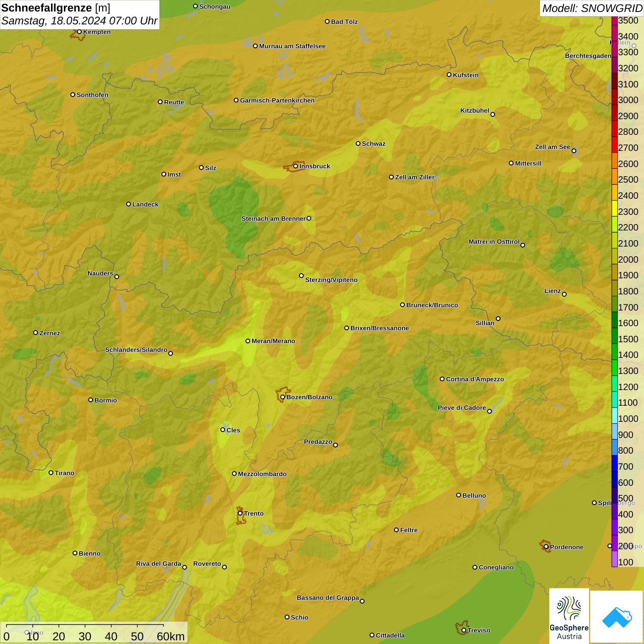Click the Cortina d'Ampezzo label
Screen dimensions: 644x644
475,379
